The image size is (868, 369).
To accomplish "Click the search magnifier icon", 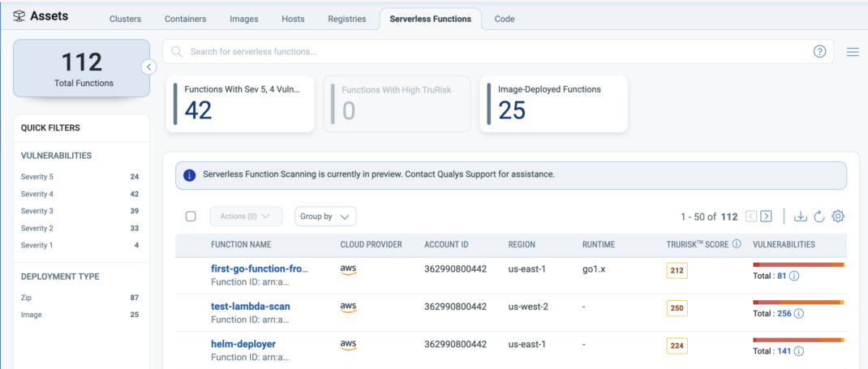I will coord(177,52).
